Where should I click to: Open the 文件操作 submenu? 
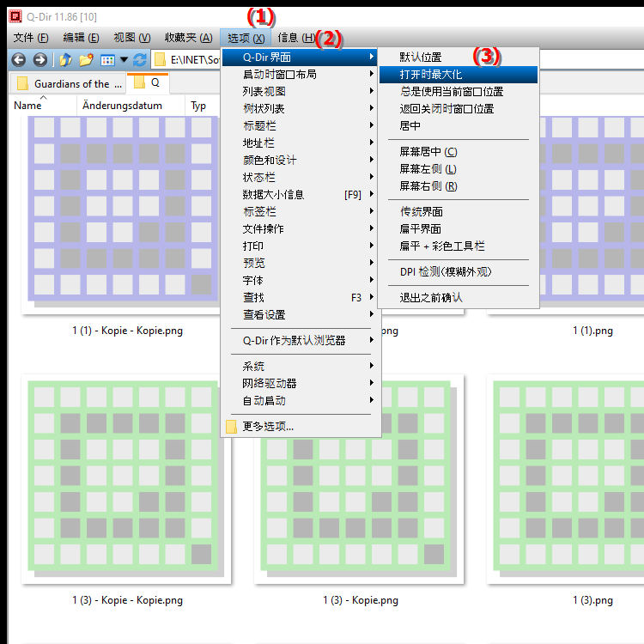[301, 228]
